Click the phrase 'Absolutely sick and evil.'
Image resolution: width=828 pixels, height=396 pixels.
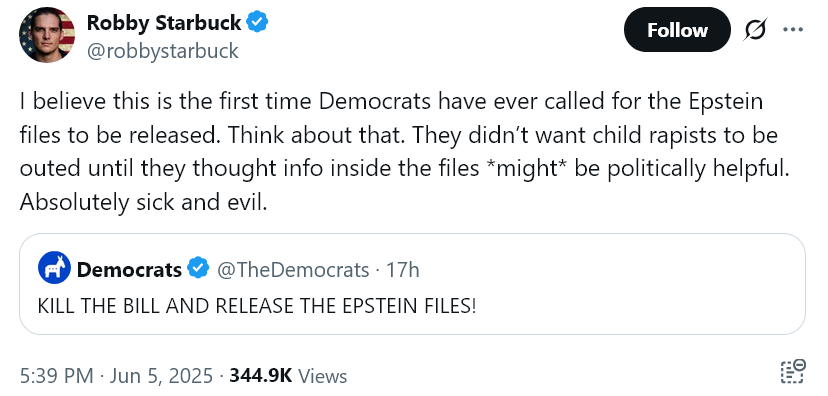pos(144,203)
